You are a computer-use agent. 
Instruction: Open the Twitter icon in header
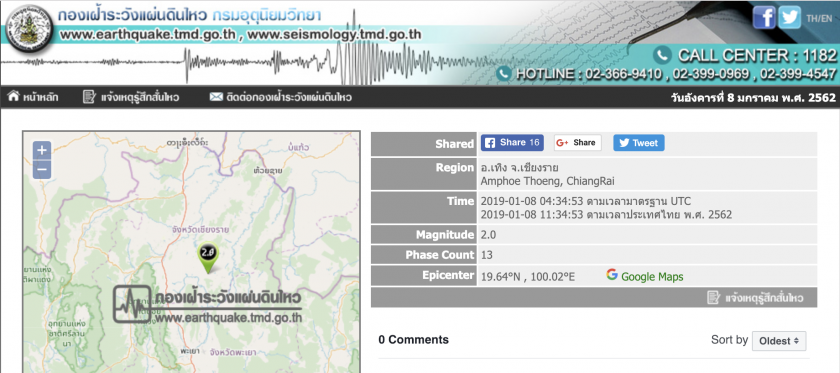[x=790, y=17]
